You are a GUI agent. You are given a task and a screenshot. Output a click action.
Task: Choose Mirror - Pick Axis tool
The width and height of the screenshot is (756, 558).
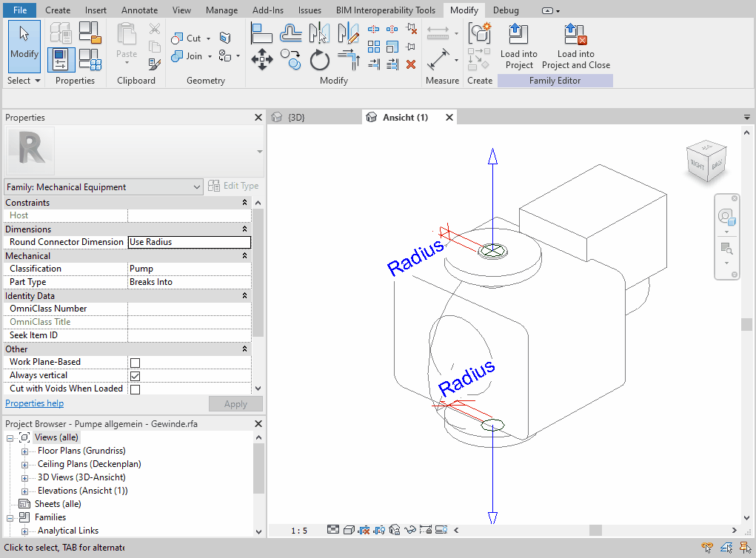click(319, 33)
